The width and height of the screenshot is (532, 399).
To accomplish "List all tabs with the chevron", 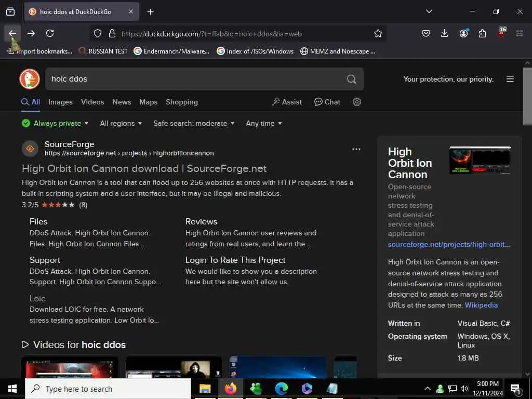I will coord(429,11).
